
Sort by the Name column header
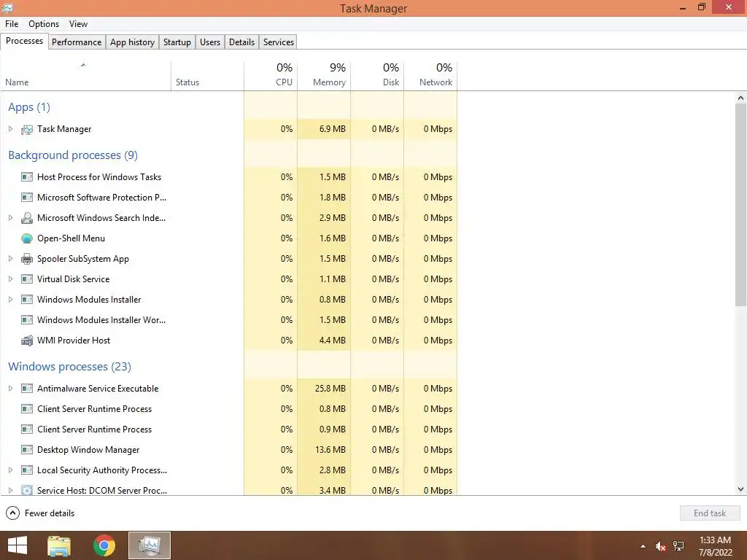86,76
